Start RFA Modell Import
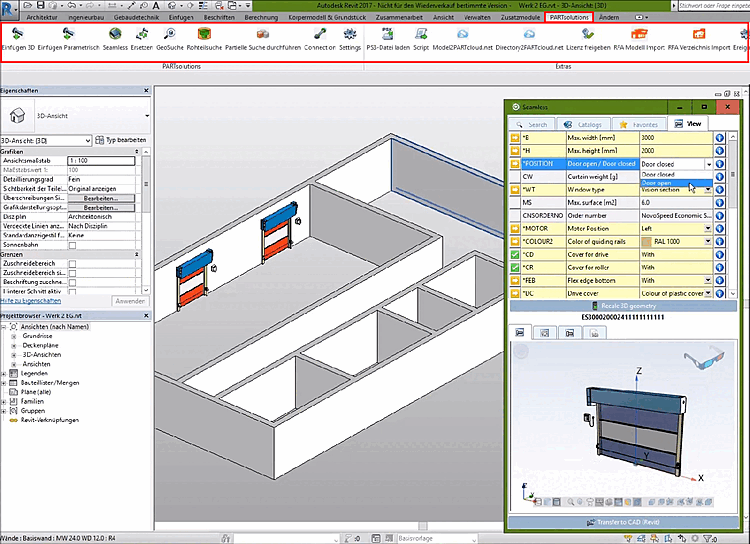 639,33
